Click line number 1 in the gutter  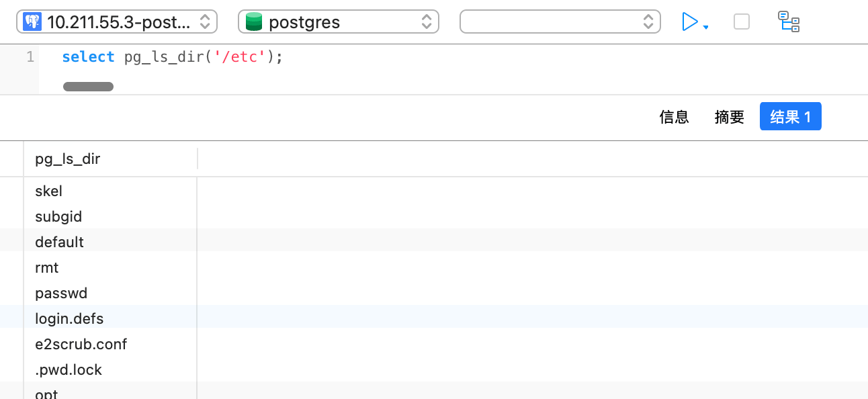30,57
